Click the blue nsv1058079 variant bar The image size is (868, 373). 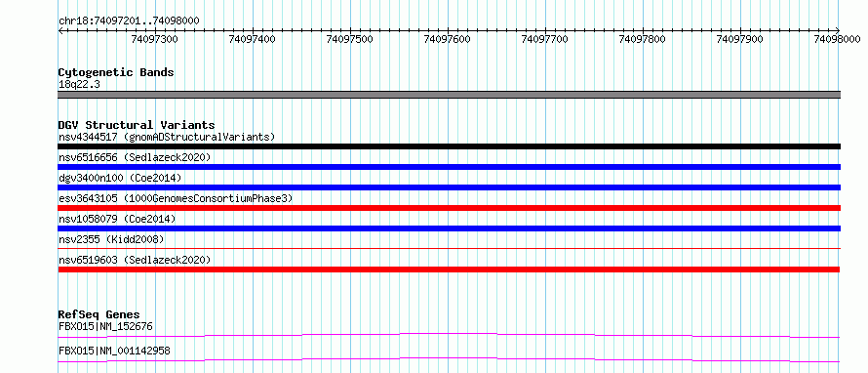449,228
